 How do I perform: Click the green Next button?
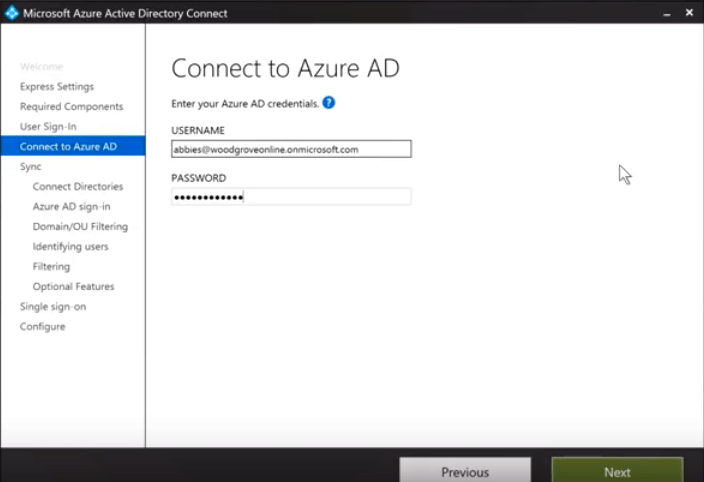(617, 470)
